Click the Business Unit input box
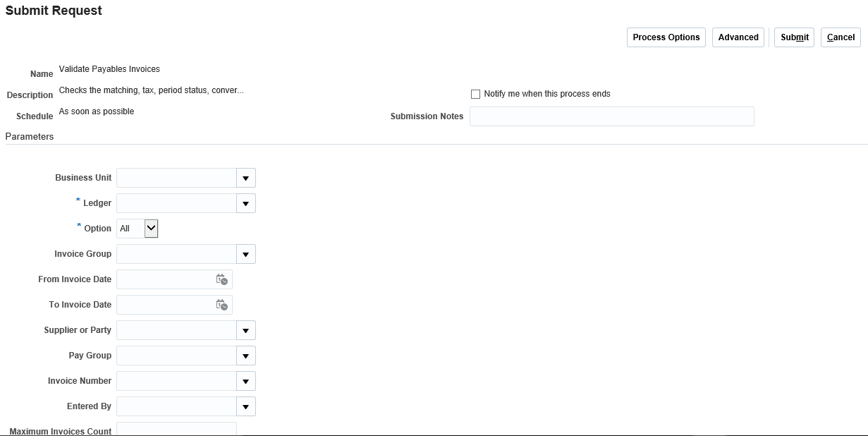 tap(176, 178)
